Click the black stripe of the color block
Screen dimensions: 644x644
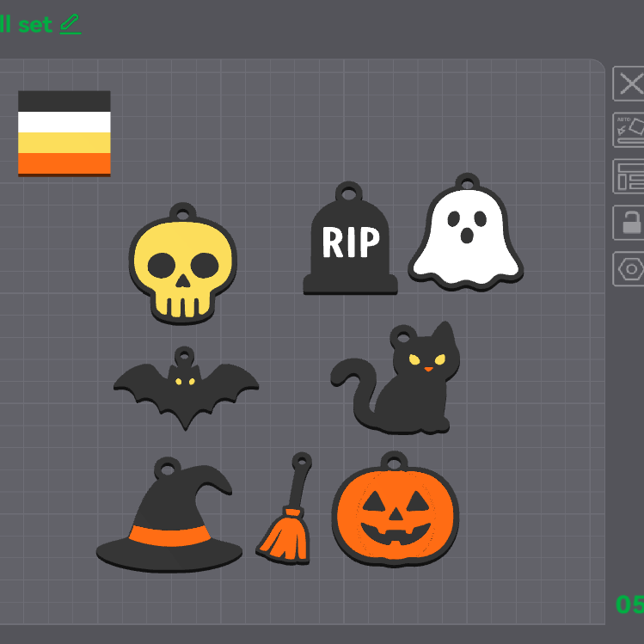[64, 101]
